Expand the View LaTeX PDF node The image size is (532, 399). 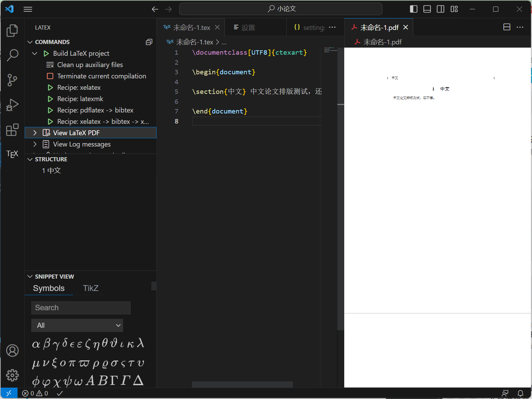click(35, 133)
